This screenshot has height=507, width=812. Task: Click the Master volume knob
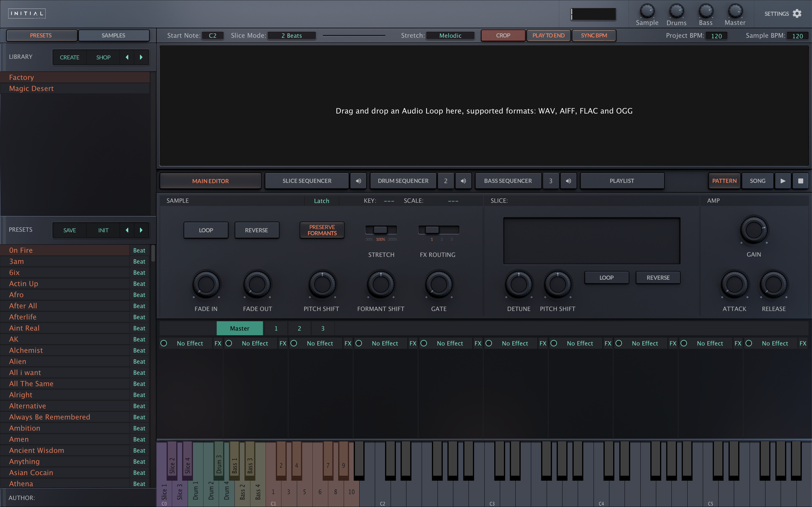point(735,11)
